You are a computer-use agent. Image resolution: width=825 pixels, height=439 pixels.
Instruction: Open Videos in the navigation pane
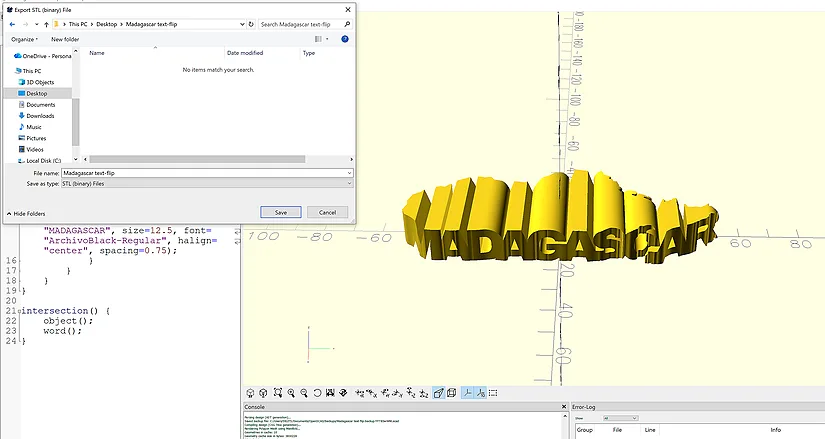(31, 149)
